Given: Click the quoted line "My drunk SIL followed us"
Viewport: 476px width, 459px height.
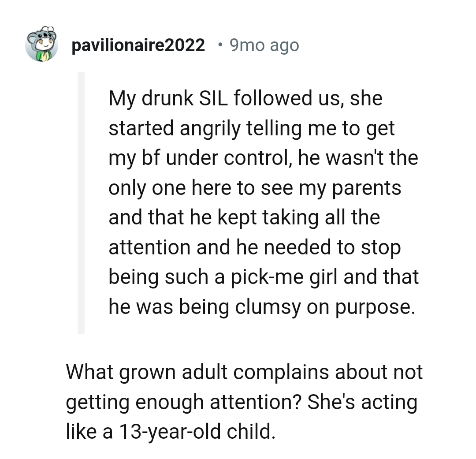Looking at the screenshot, I should click(245, 98).
